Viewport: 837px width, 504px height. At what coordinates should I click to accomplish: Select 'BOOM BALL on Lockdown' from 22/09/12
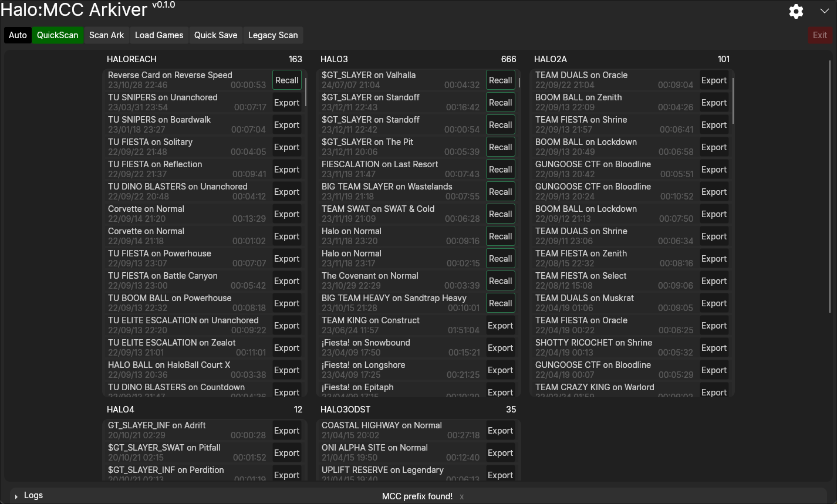click(615, 214)
